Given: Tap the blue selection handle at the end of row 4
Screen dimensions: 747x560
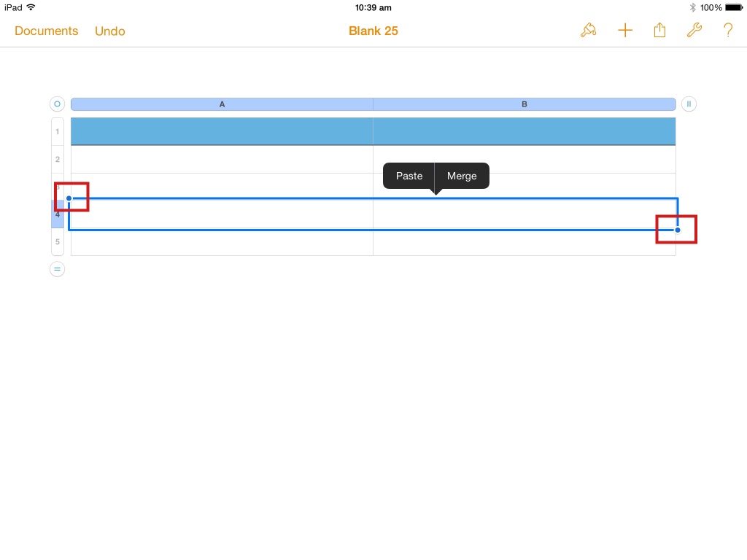Looking at the screenshot, I should [x=678, y=230].
